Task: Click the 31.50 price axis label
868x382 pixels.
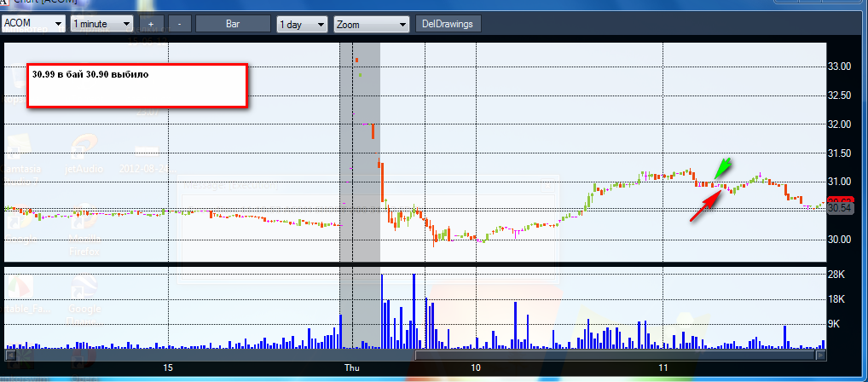Action: coord(842,153)
